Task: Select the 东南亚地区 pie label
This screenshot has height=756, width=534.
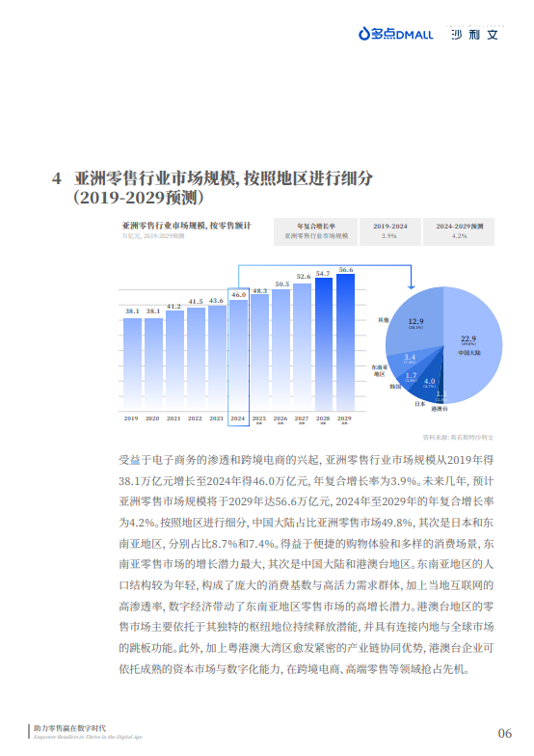Action: tap(380, 370)
